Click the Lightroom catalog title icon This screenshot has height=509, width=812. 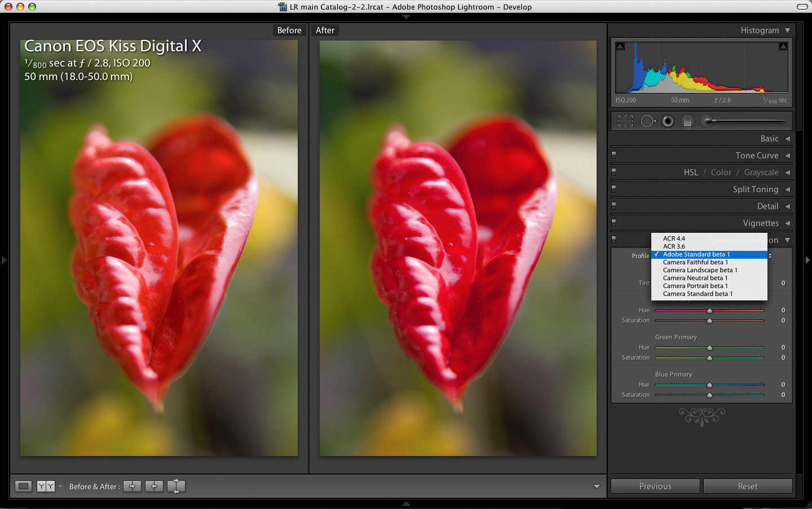tap(283, 7)
